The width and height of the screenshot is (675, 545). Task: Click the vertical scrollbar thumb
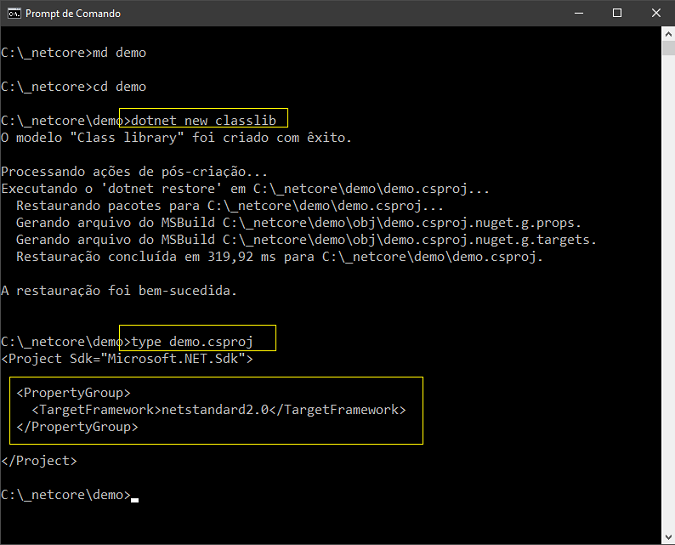pos(668,48)
